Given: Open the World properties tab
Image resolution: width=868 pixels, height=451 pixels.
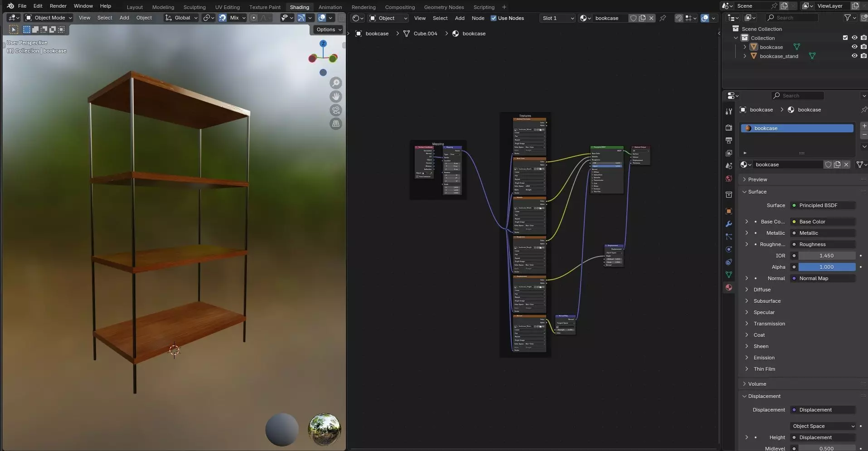Looking at the screenshot, I should tap(729, 179).
